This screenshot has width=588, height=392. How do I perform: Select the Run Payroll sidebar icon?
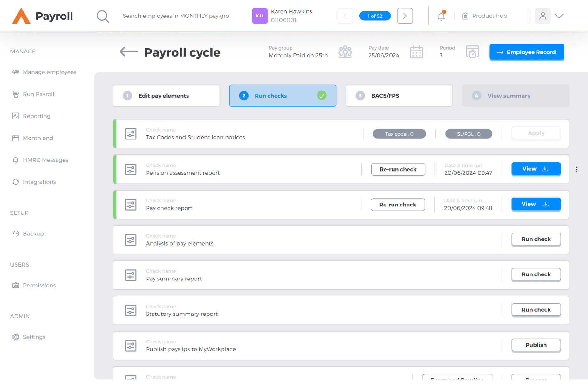16,94
